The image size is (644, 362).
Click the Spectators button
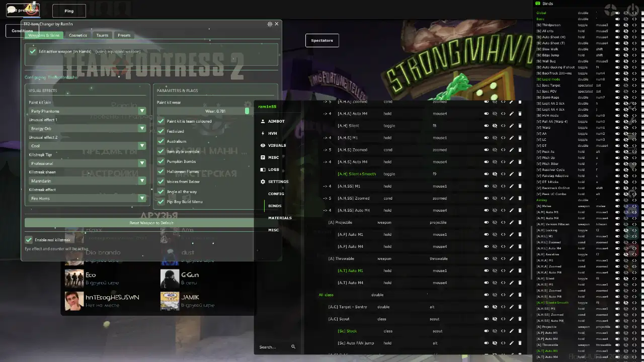tap(322, 40)
